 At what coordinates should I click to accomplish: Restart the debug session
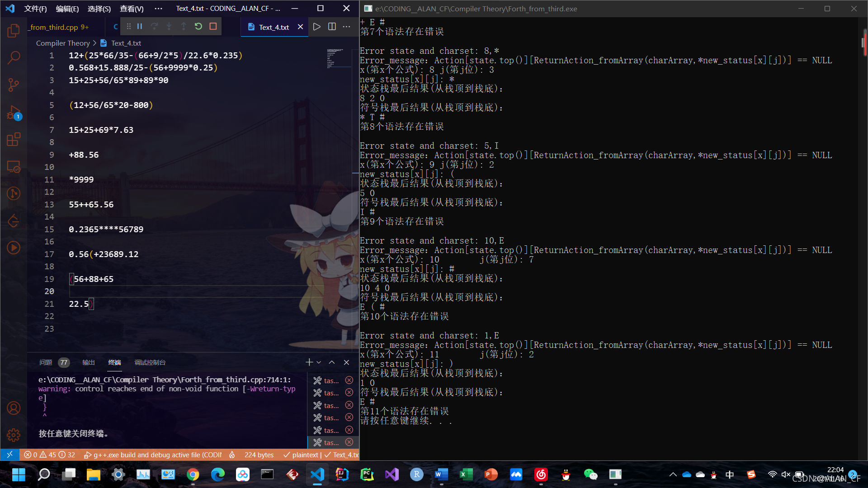point(198,27)
